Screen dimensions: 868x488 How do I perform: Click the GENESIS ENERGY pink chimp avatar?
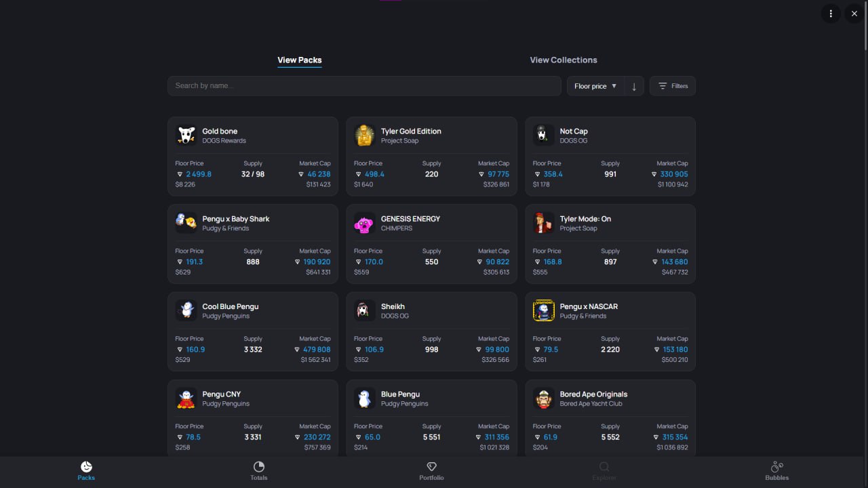365,222
